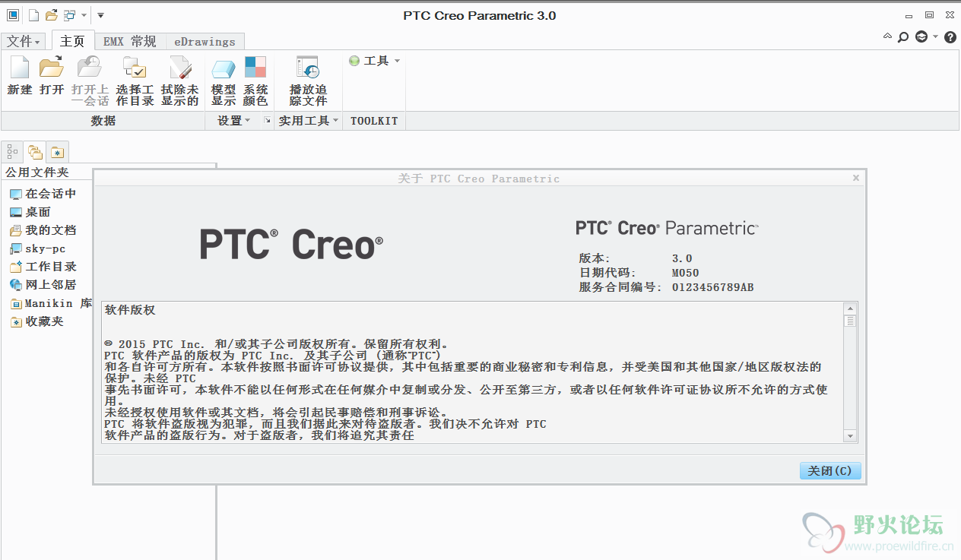The image size is (961, 560).
Task: Click the date code value M050
Action: (685, 273)
